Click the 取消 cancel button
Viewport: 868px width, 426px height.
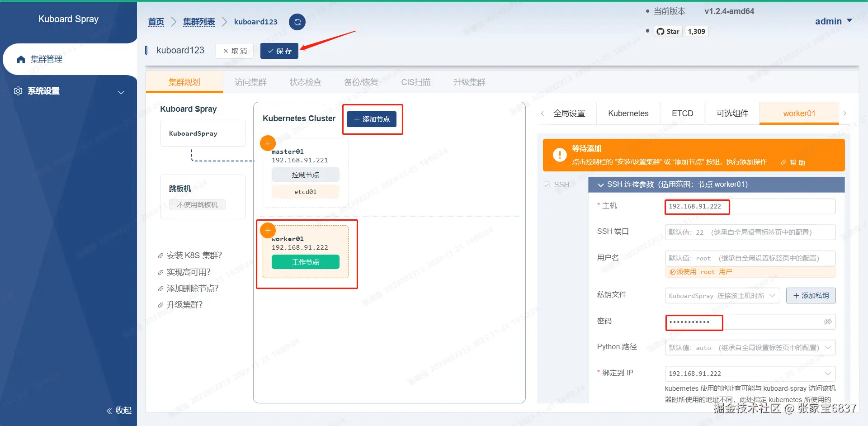235,51
